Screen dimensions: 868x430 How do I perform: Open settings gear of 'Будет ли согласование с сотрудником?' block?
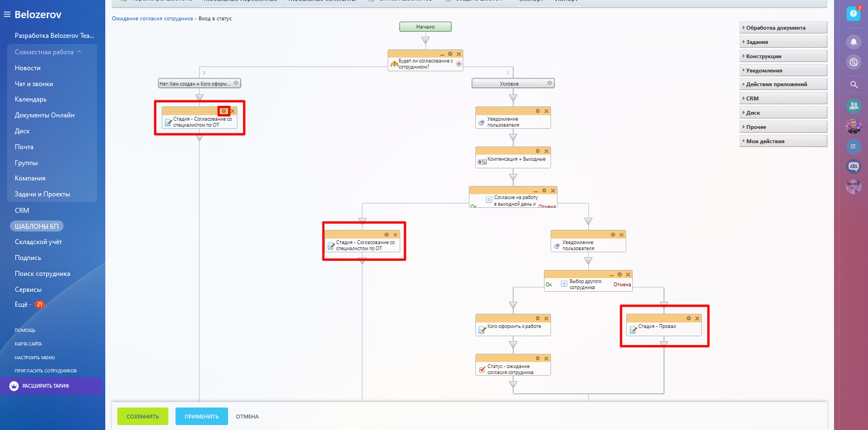tap(450, 54)
